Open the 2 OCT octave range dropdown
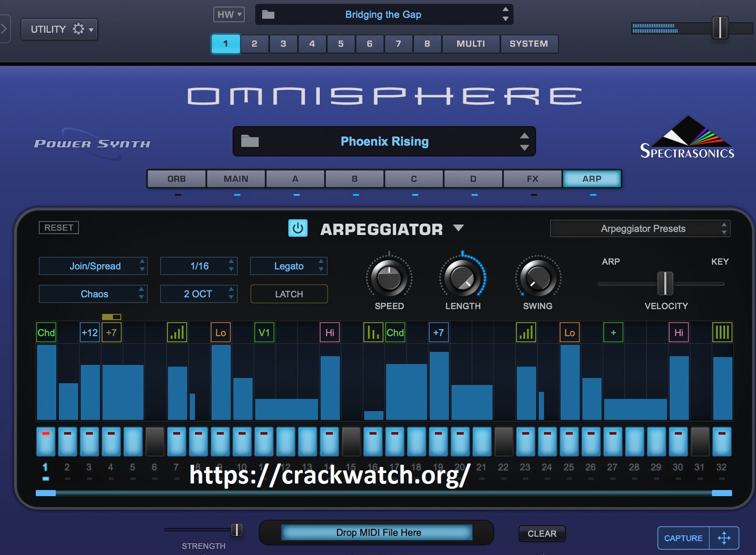Viewport: 756px width, 555px height. 199,294
